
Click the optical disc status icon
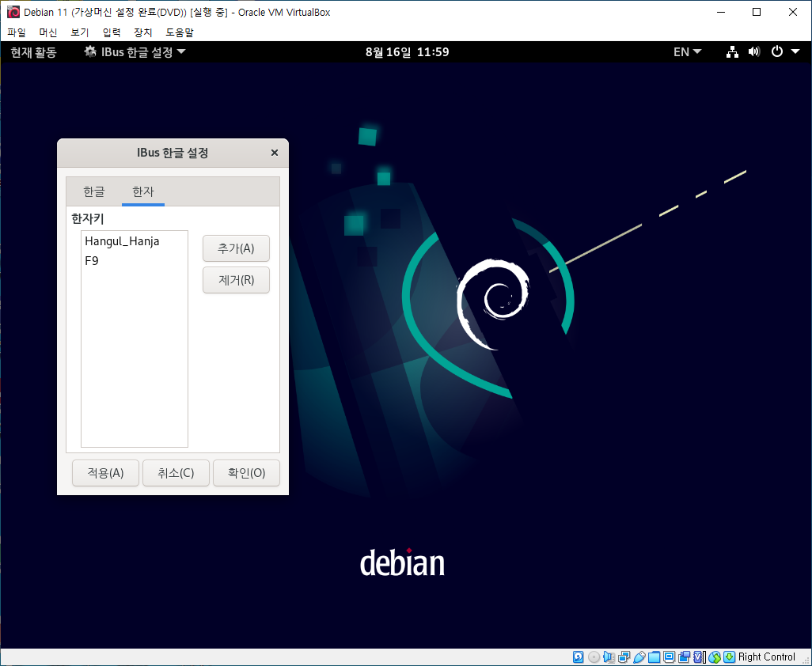coord(594,657)
